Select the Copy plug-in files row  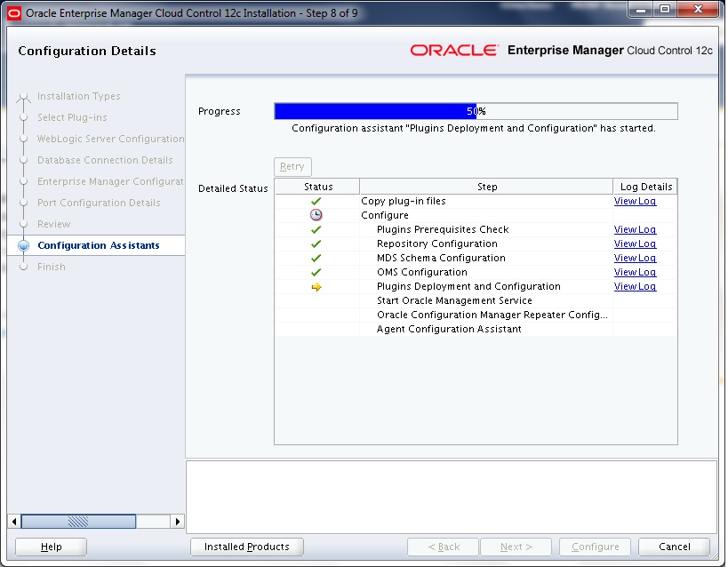coord(476,201)
